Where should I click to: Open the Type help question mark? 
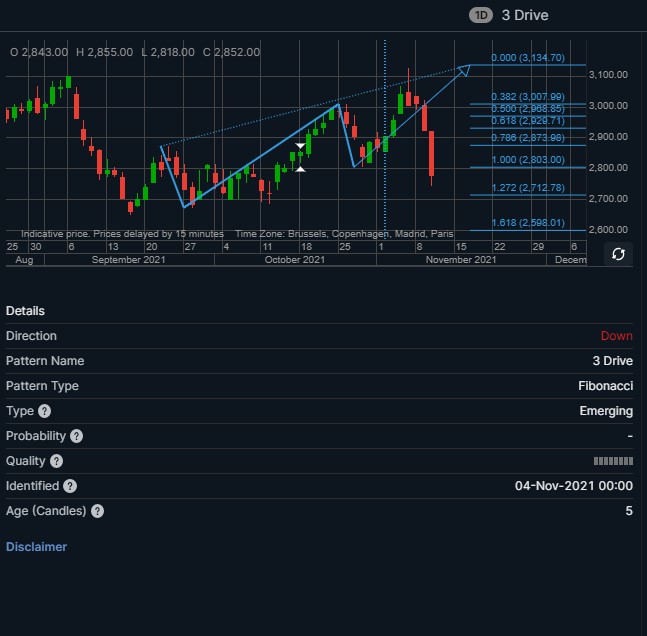pyautogui.click(x=45, y=411)
